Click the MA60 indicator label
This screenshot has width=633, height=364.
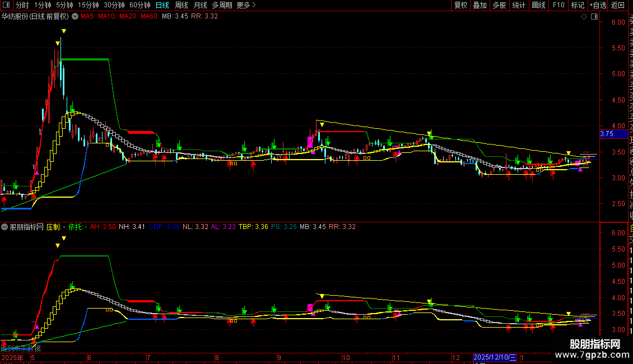pyautogui.click(x=150, y=16)
